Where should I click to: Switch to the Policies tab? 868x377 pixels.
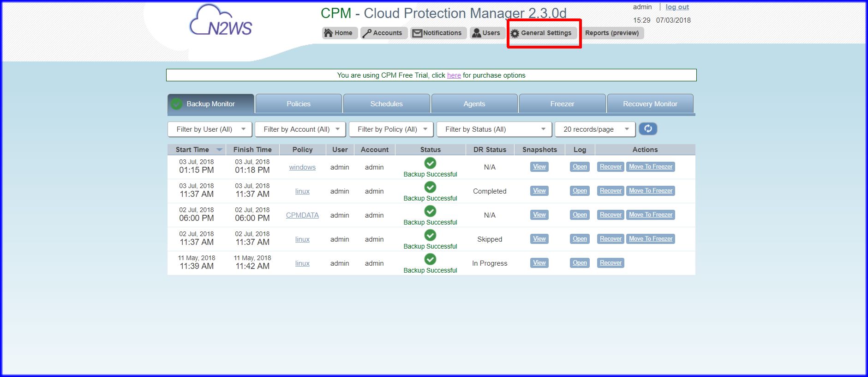[x=299, y=104]
